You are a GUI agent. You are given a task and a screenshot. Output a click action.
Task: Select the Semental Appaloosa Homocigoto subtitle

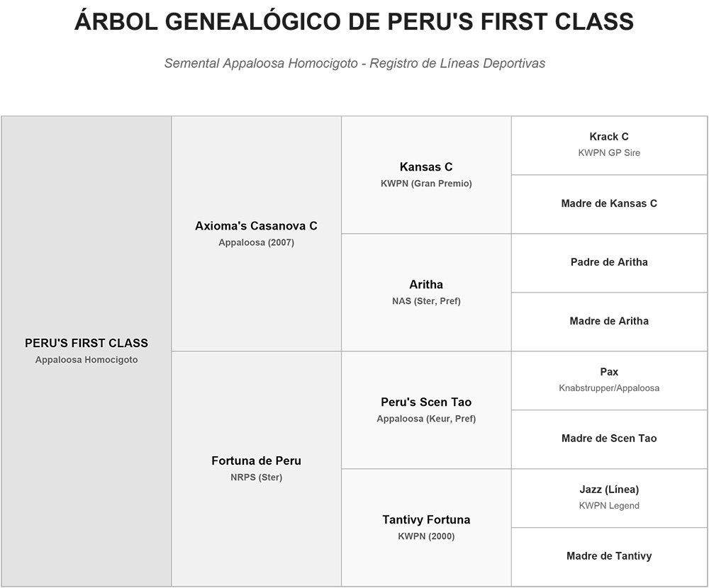pos(354,63)
